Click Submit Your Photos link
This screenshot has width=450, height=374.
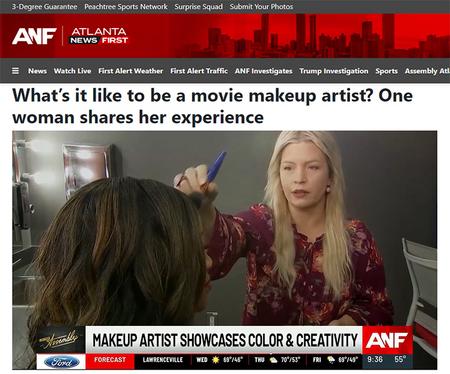[261, 7]
